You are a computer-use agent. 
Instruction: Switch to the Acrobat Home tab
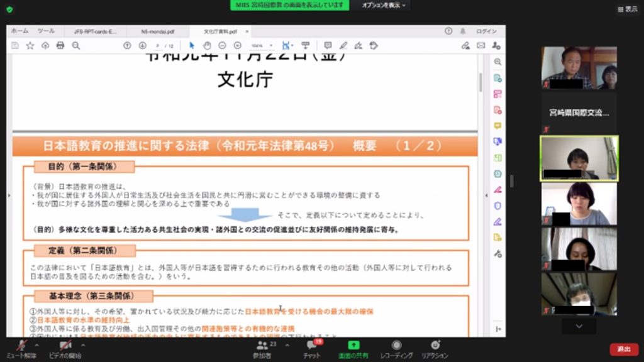[19, 31]
